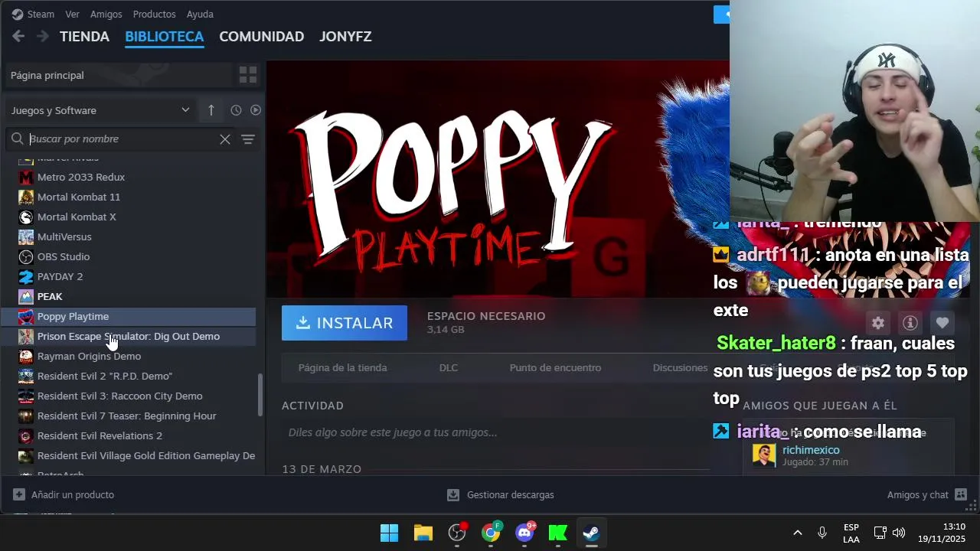Click Rayman Origins Demo icon
The height and width of the screenshot is (551, 980).
click(26, 356)
